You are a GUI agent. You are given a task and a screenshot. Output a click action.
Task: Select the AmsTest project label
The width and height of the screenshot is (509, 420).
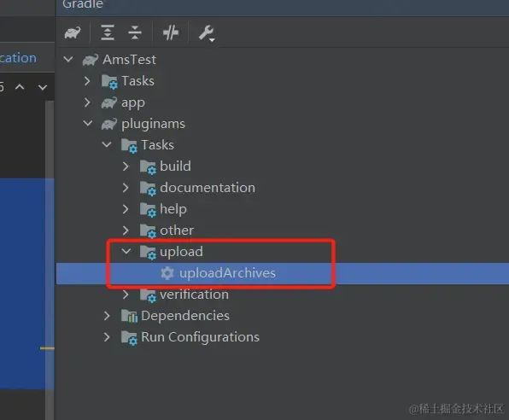pyautogui.click(x=129, y=60)
